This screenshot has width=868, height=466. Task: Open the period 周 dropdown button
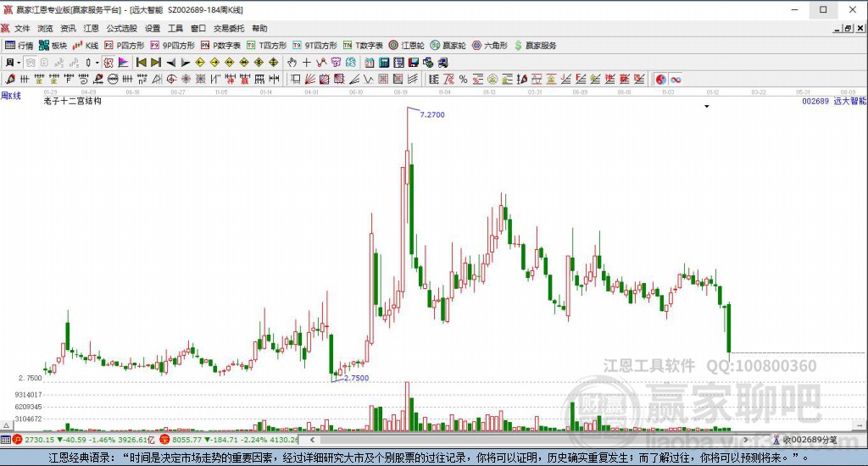(13, 63)
